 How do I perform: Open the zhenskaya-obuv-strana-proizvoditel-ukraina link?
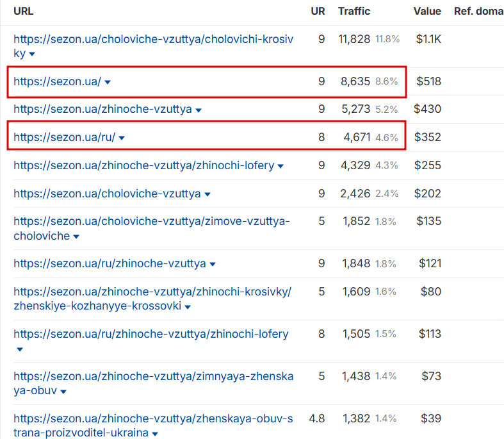[x=153, y=425]
